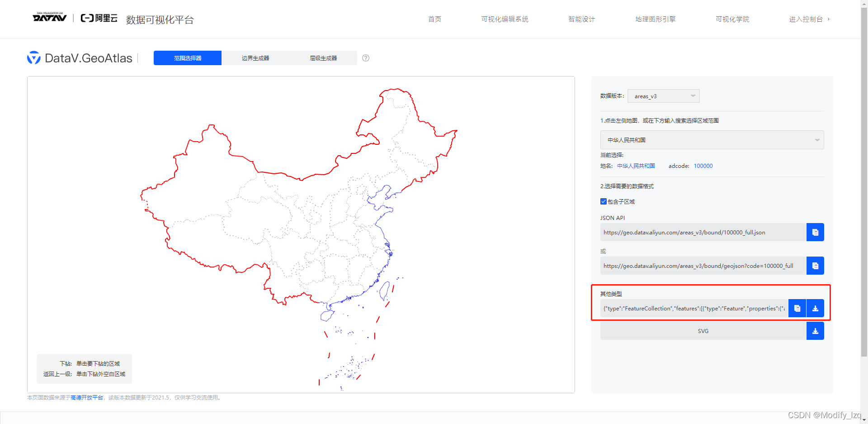This screenshot has height=424, width=868.
Task: Open the 高德开放平台 link
Action: [x=87, y=397]
